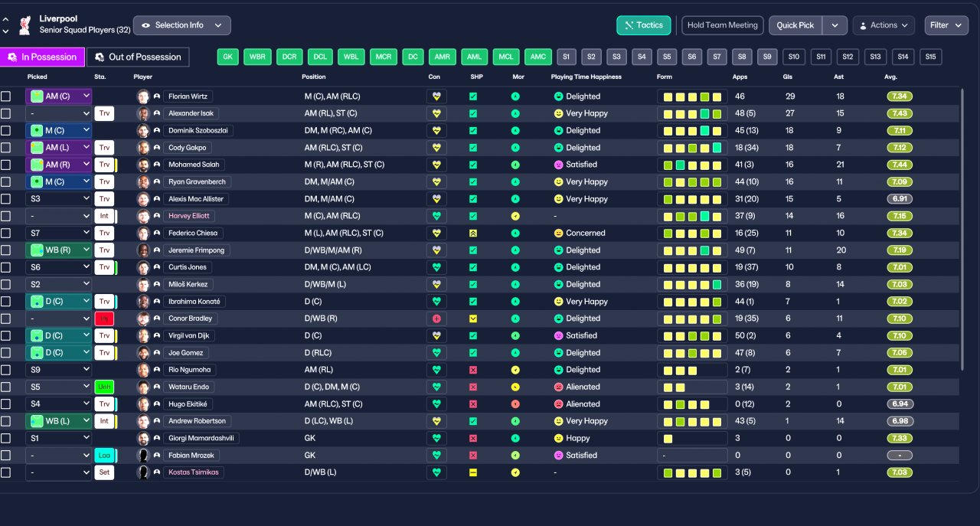Switch to the Out of Possession tab
980x526 pixels.
138,57
